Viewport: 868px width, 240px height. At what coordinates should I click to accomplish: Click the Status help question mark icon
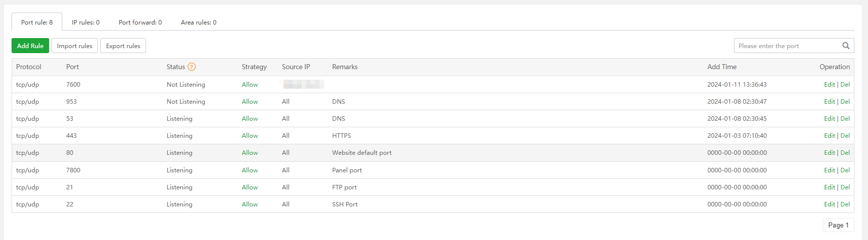tap(192, 67)
